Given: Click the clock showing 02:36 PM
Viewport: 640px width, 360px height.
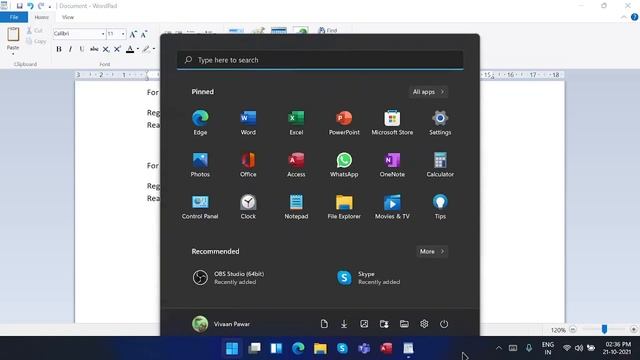Looking at the screenshot, I should (618, 348).
